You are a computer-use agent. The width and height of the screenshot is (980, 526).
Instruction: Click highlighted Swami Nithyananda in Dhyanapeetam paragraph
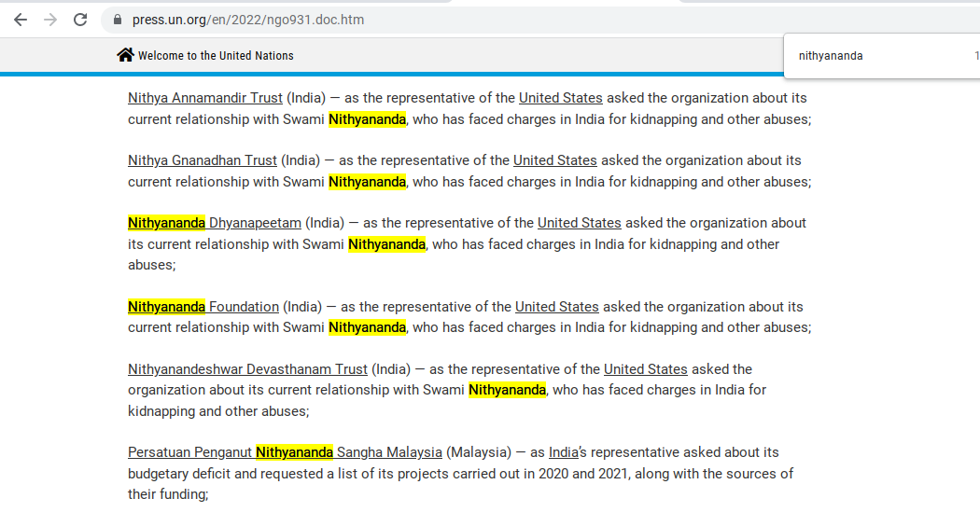pyautogui.click(x=387, y=244)
